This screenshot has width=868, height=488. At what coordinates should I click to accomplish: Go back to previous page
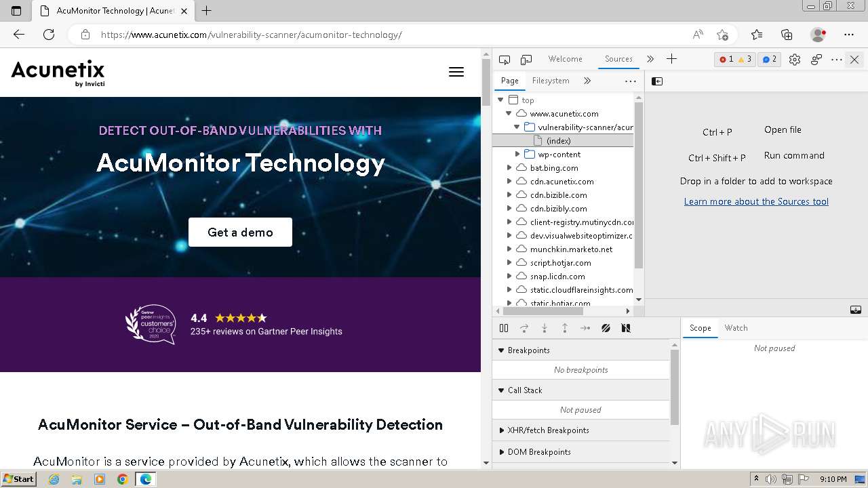click(x=19, y=35)
